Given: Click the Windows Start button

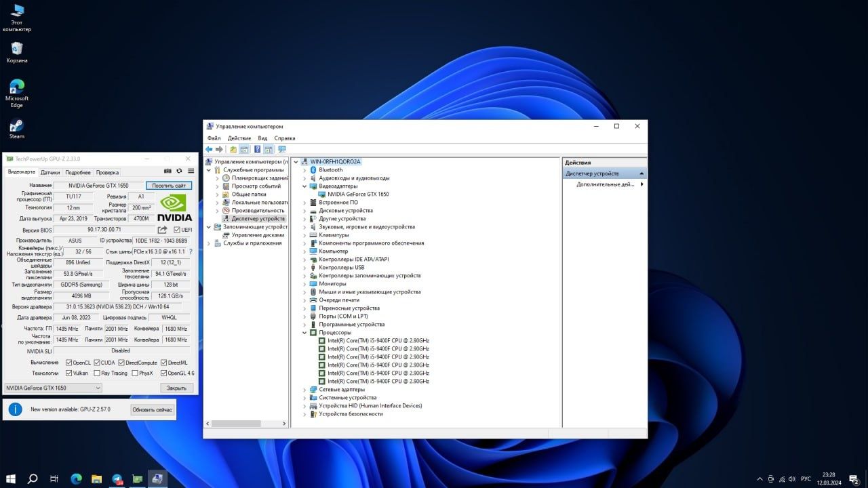Looking at the screenshot, I should pos(11,479).
